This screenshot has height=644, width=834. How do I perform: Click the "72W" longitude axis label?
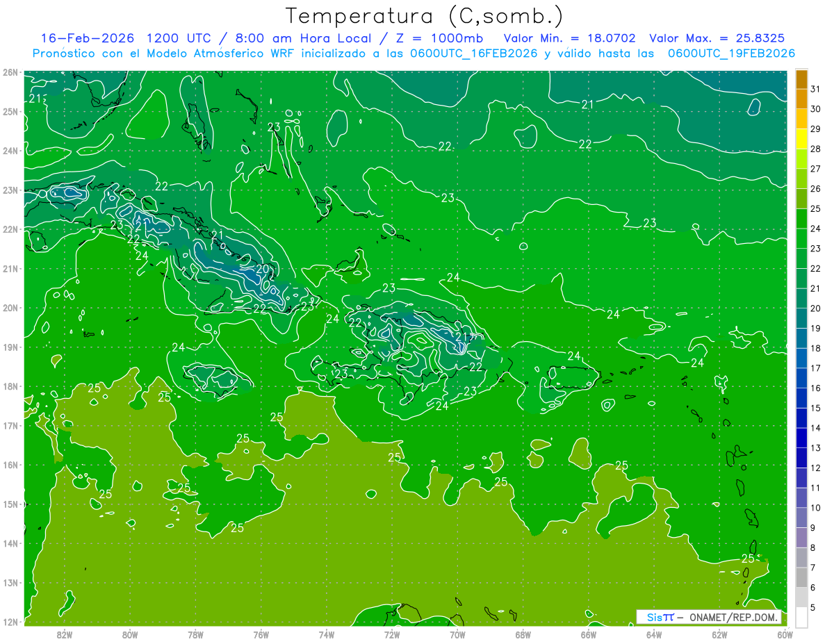392,635
